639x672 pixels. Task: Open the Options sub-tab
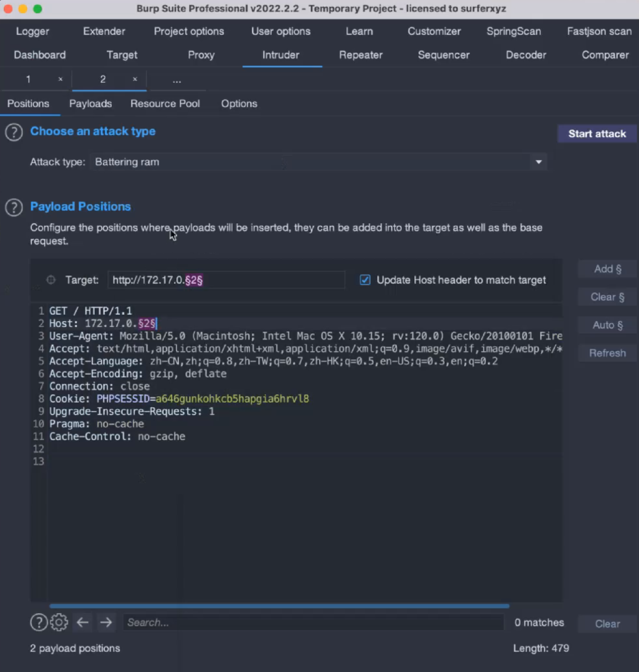coord(239,104)
